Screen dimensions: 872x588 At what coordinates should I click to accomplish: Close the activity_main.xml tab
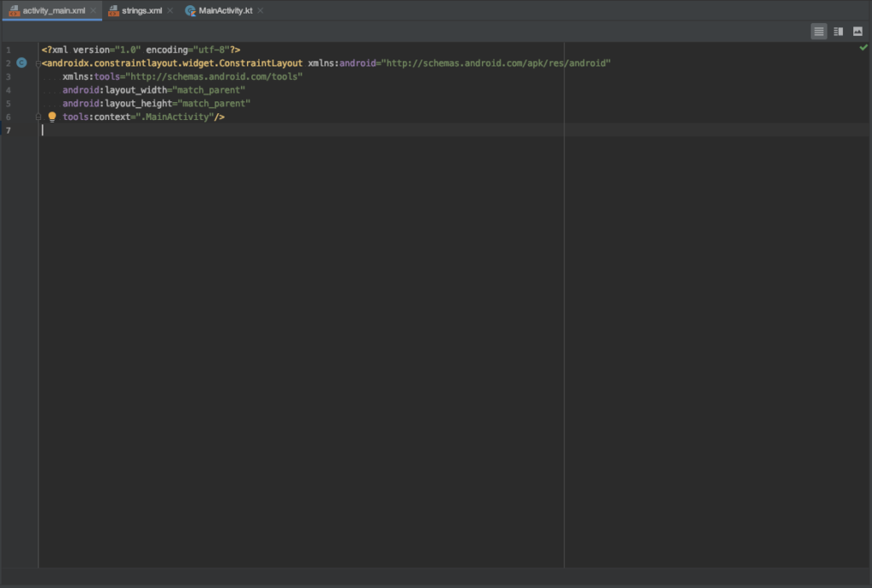click(93, 10)
